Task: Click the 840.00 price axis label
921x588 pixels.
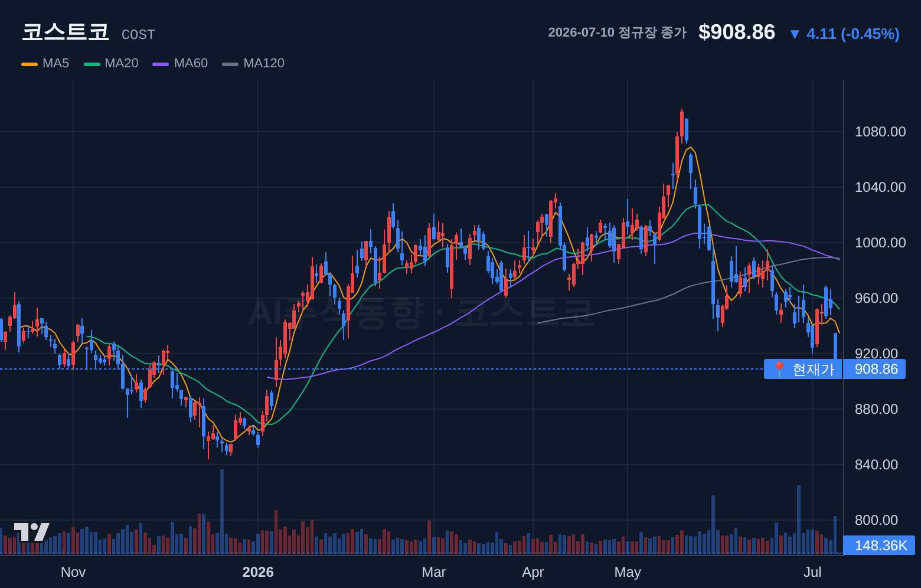Action: click(x=876, y=465)
